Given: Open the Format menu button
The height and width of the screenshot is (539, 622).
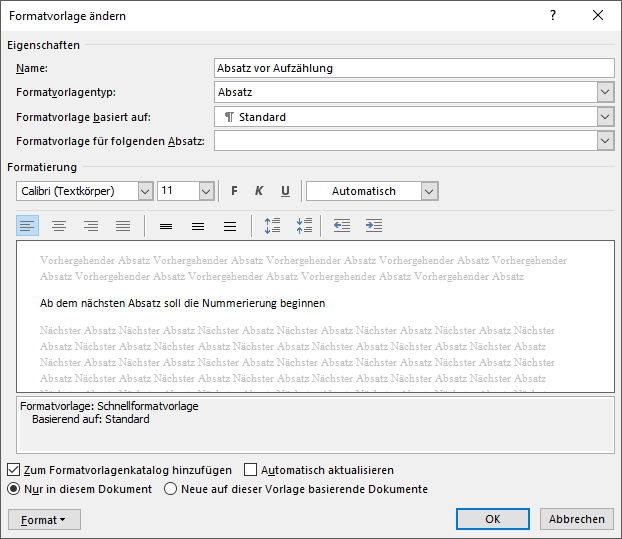Looking at the screenshot, I should click(x=44, y=520).
